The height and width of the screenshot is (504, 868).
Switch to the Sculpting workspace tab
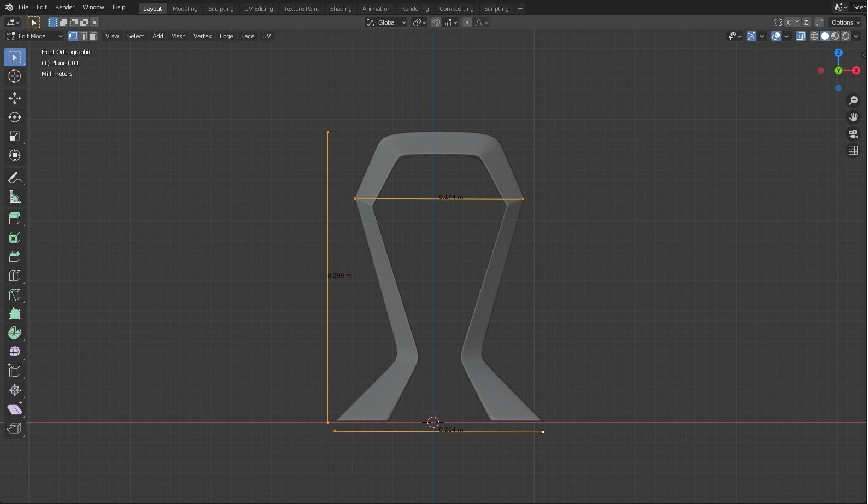[x=221, y=9]
